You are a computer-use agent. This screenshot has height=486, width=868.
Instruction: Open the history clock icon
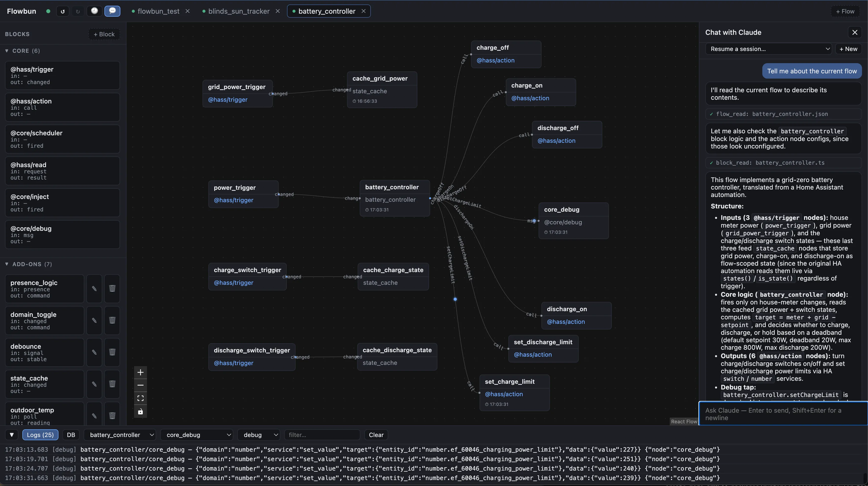point(95,11)
